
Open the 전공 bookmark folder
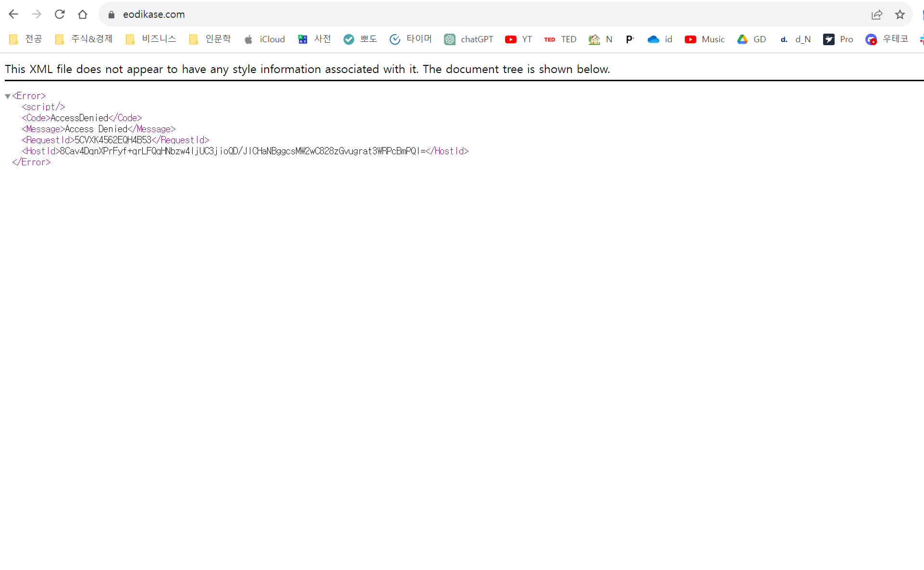[26, 39]
